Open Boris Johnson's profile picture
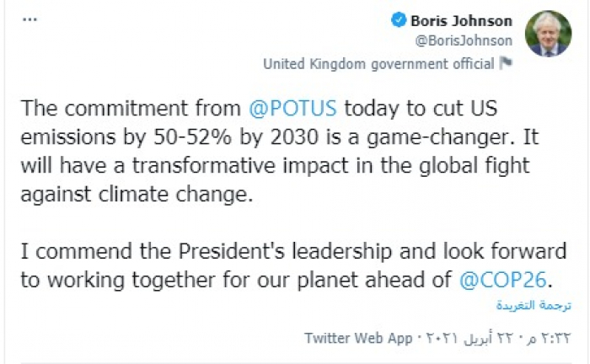This screenshot has width=590, height=364. [549, 34]
